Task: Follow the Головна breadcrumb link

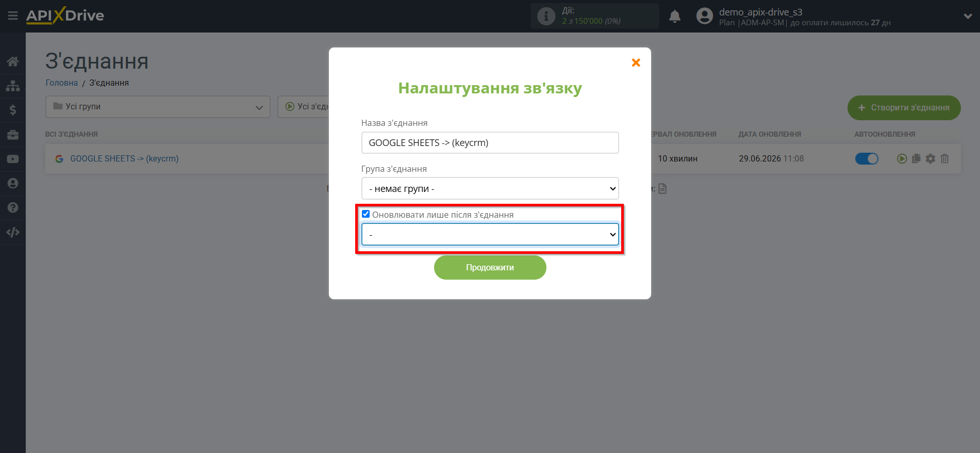Action: point(62,83)
